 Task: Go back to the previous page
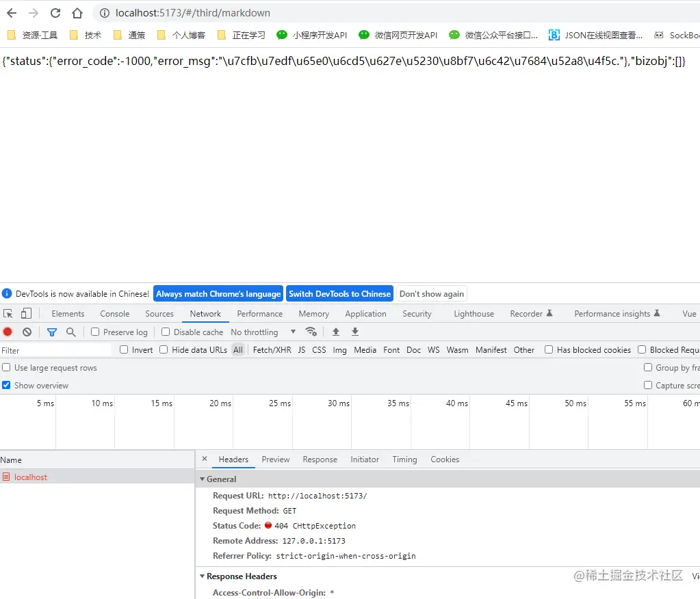coord(12,13)
